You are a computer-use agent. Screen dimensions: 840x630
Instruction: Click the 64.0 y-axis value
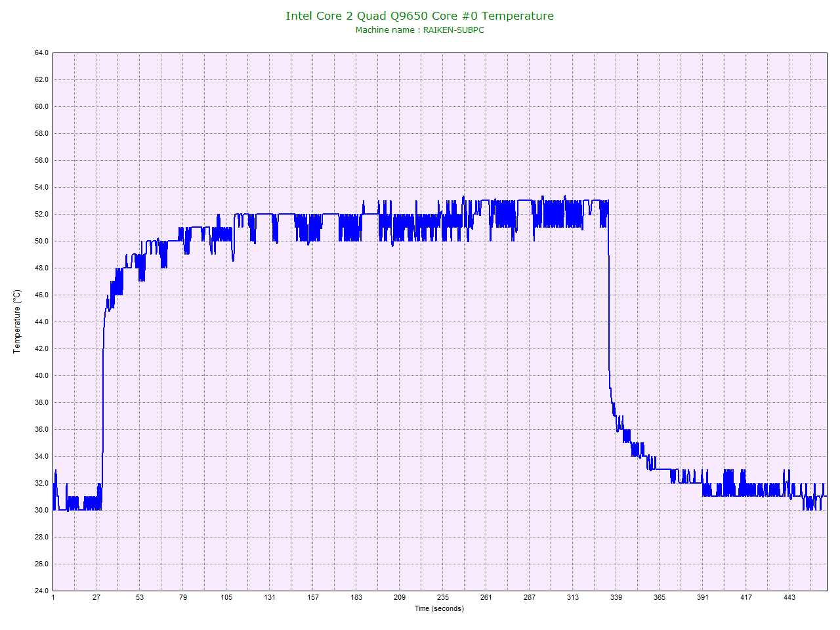tap(41, 52)
